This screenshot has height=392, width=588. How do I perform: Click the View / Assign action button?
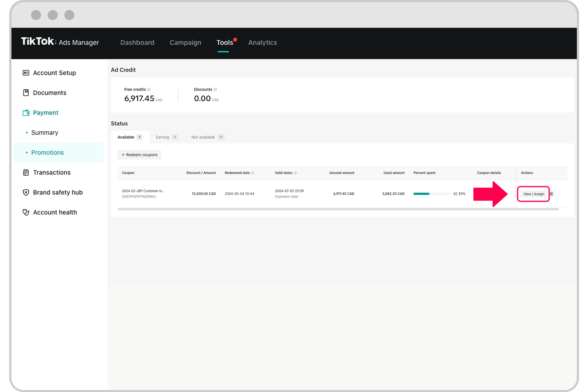coord(533,194)
